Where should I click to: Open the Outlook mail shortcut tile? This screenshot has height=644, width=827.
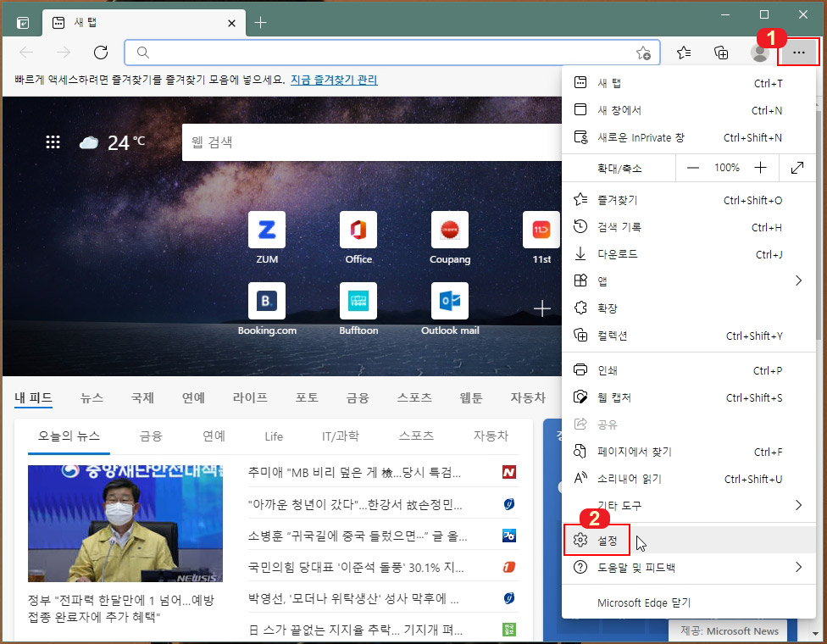[449, 300]
